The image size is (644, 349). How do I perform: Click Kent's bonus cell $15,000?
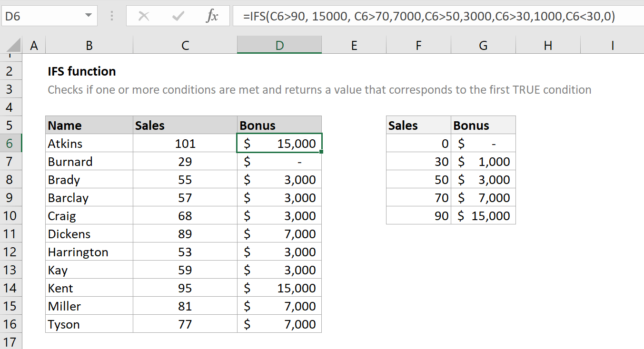tap(279, 288)
